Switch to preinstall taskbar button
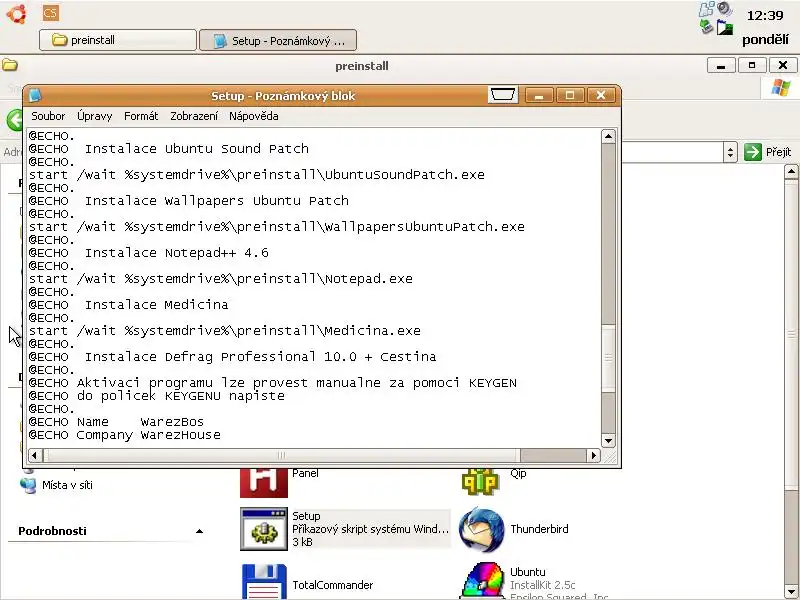The height and width of the screenshot is (600, 800). pos(118,40)
